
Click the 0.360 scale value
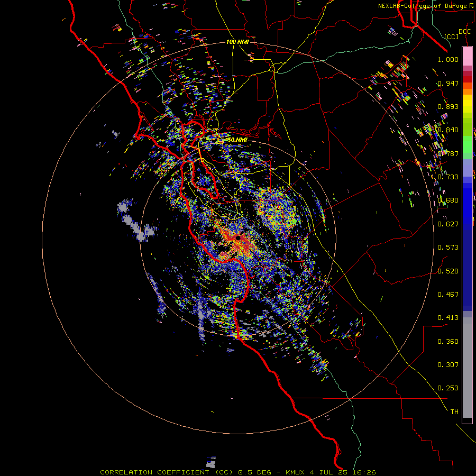click(448, 342)
